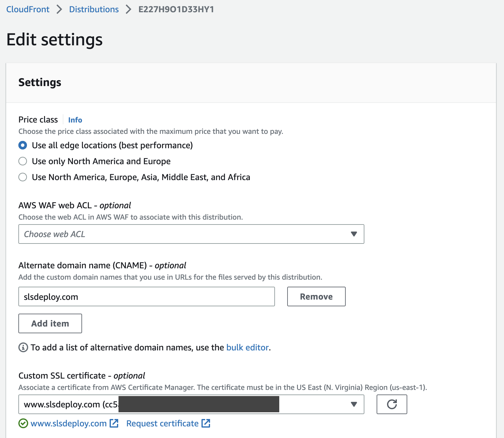Click Add item button
504x438 pixels.
[x=50, y=323]
